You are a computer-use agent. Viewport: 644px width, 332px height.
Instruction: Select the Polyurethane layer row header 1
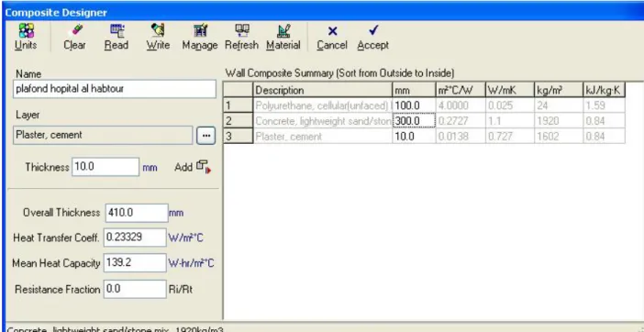point(238,105)
